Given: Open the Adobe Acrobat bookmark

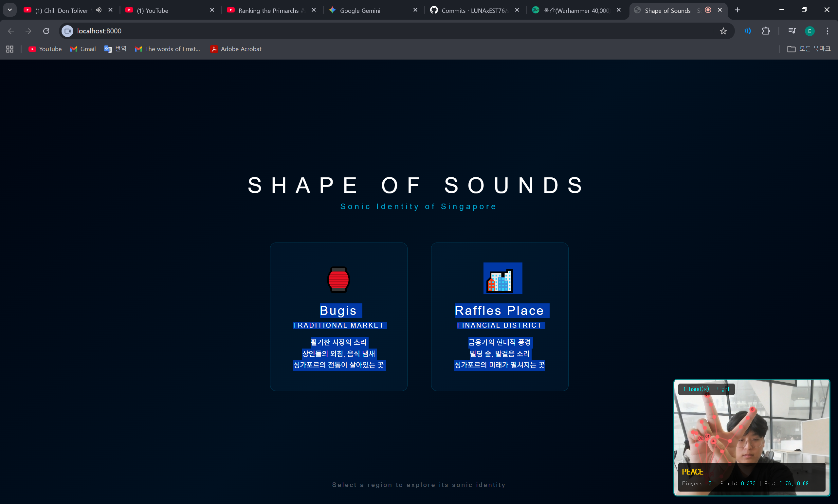Looking at the screenshot, I should (236, 49).
